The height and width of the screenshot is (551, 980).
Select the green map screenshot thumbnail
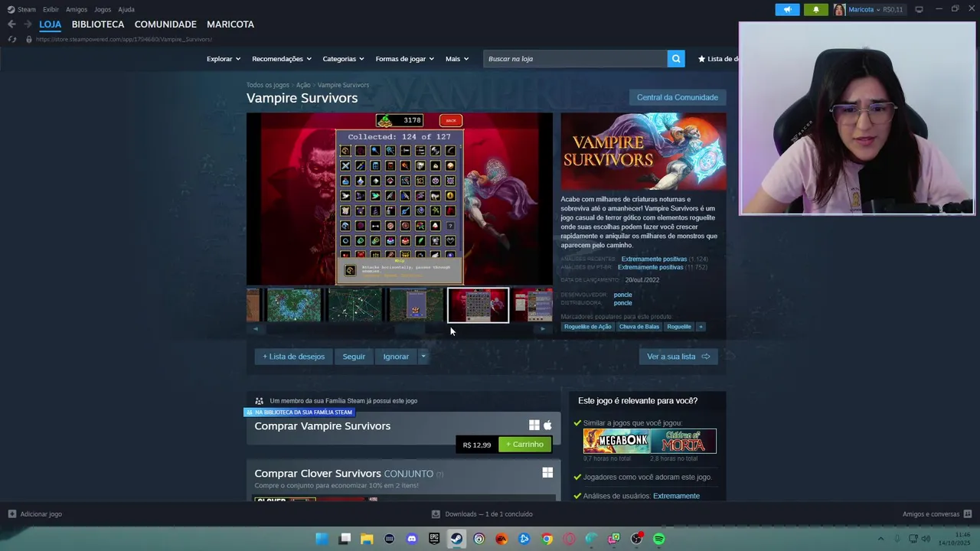[x=294, y=305]
